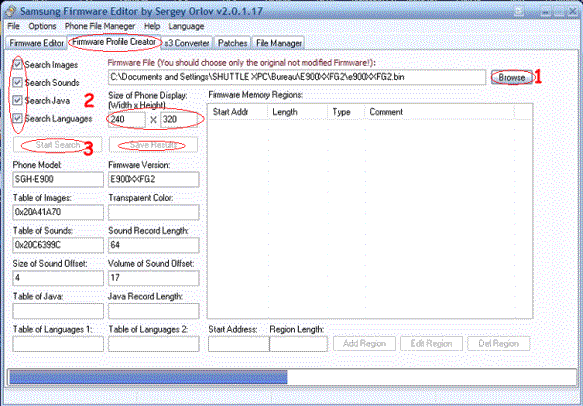Image resolution: width=583 pixels, height=406 pixels.
Task: Click the Phone Model input field
Action: [58, 179]
